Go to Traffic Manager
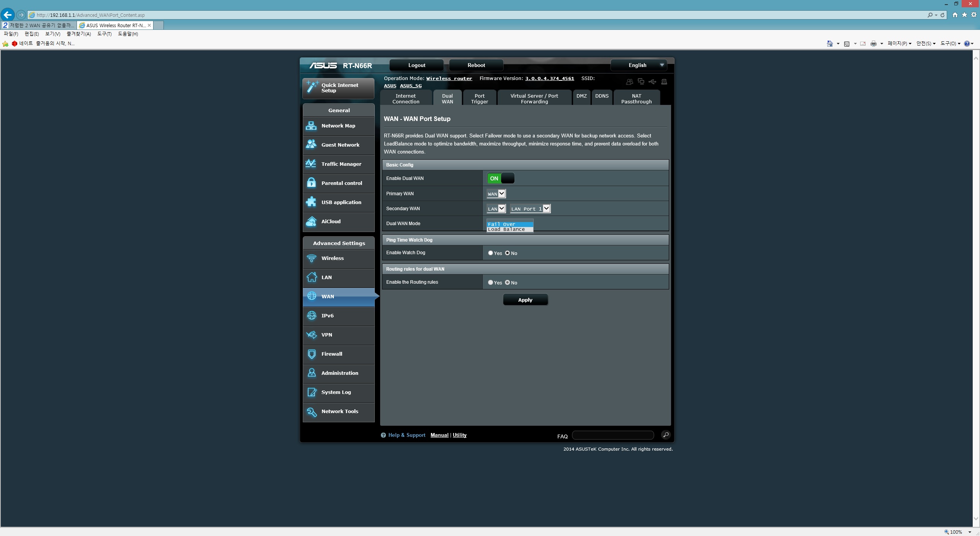Image resolution: width=980 pixels, height=536 pixels. [x=338, y=164]
